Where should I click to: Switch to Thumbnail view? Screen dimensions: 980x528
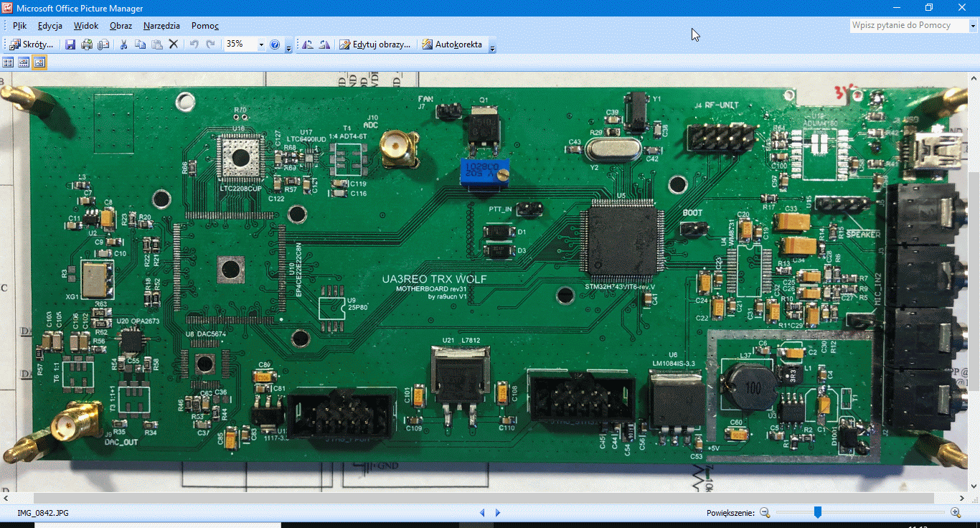pos(9,62)
